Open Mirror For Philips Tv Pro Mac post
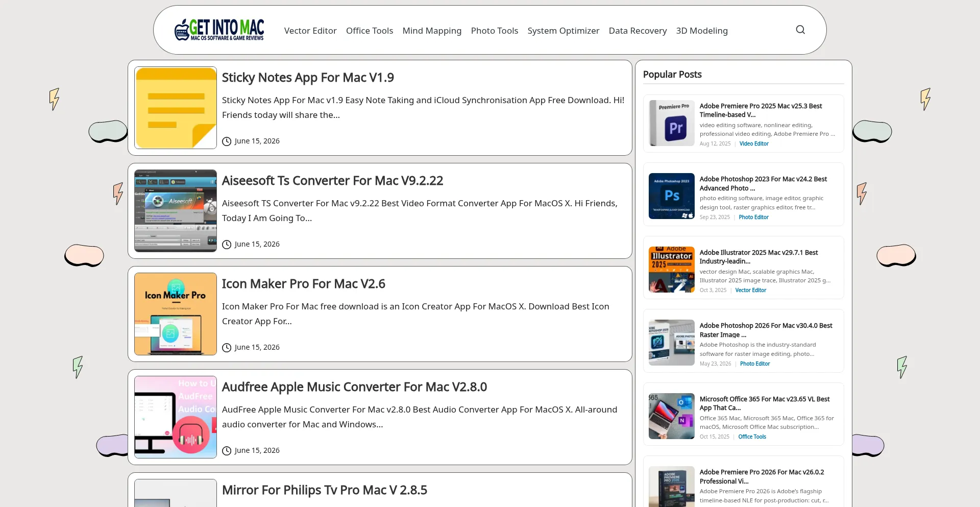The width and height of the screenshot is (980, 507). click(325, 490)
